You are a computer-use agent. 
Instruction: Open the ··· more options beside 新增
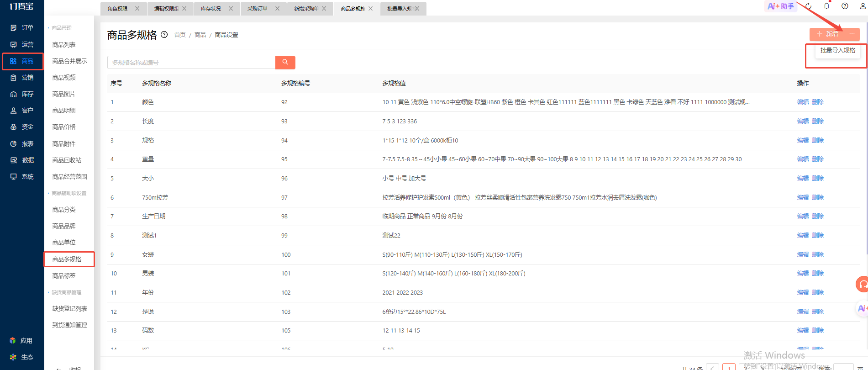[852, 34]
